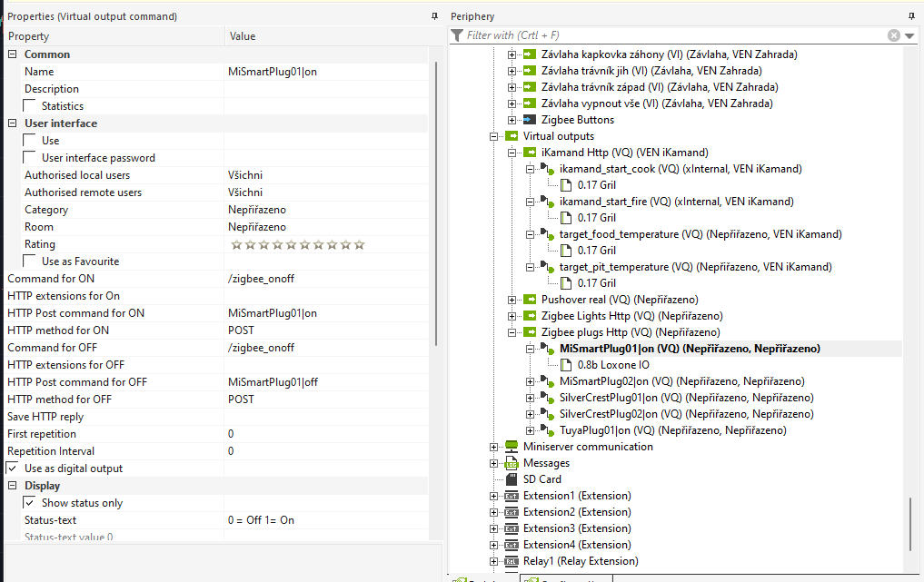Screen dimensions: 924x582
Task: Uncheck Show status only
Action: click(29, 502)
